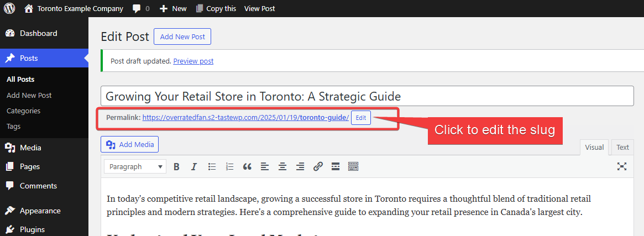Viewport: 644px width, 236px height.
Task: Open the Preview post link
Action: click(193, 61)
